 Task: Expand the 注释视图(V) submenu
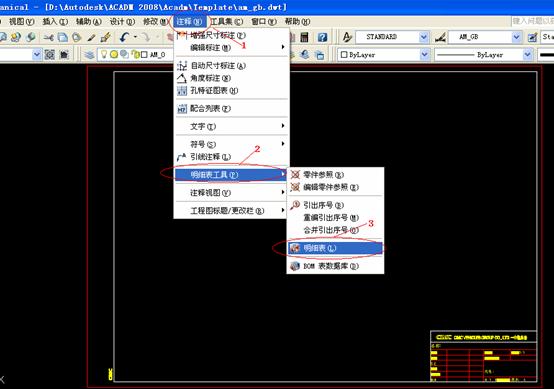pyautogui.click(x=231, y=193)
